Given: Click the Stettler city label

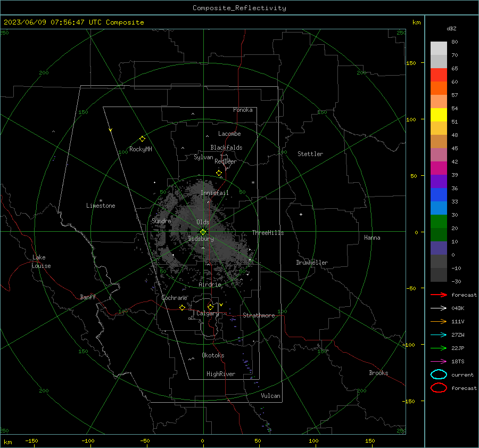Looking at the screenshot, I should tap(310, 154).
